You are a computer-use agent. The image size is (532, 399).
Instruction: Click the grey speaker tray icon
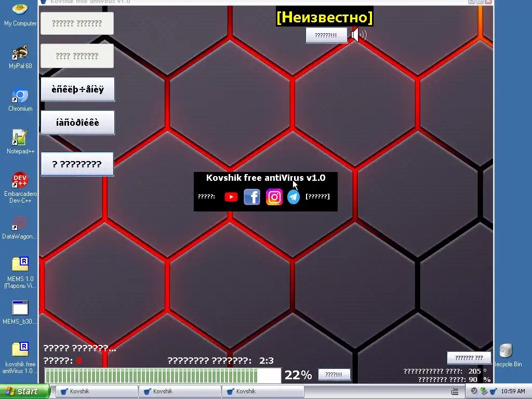click(474, 391)
